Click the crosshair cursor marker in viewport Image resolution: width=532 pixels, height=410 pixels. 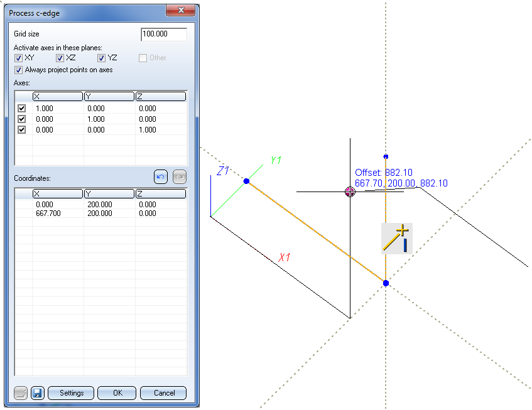click(350, 192)
